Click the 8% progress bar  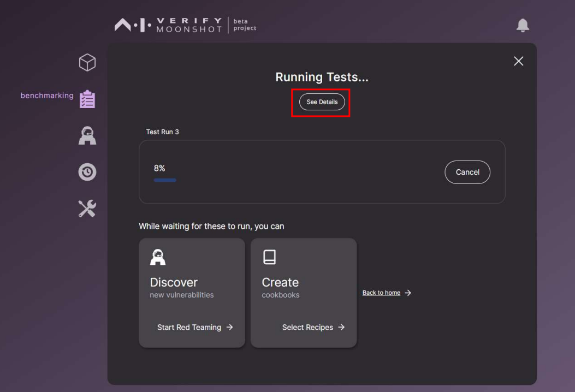[x=165, y=180]
